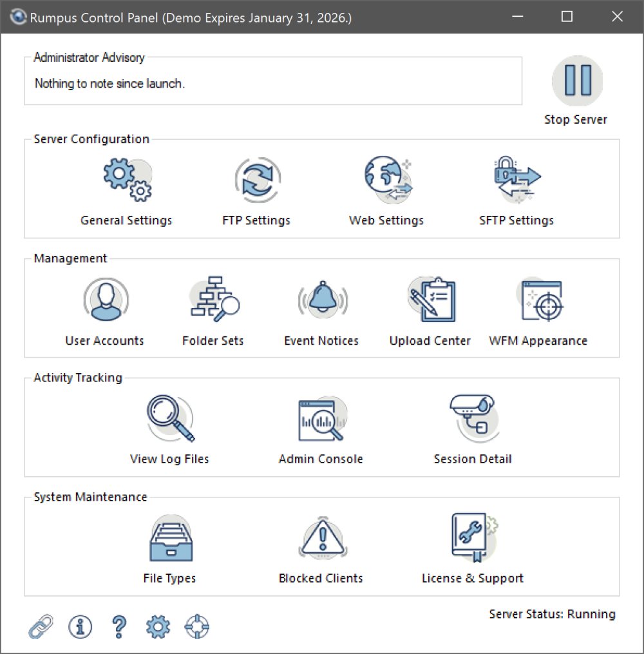Click the View Log Files label
This screenshot has height=654, width=644.
point(169,459)
